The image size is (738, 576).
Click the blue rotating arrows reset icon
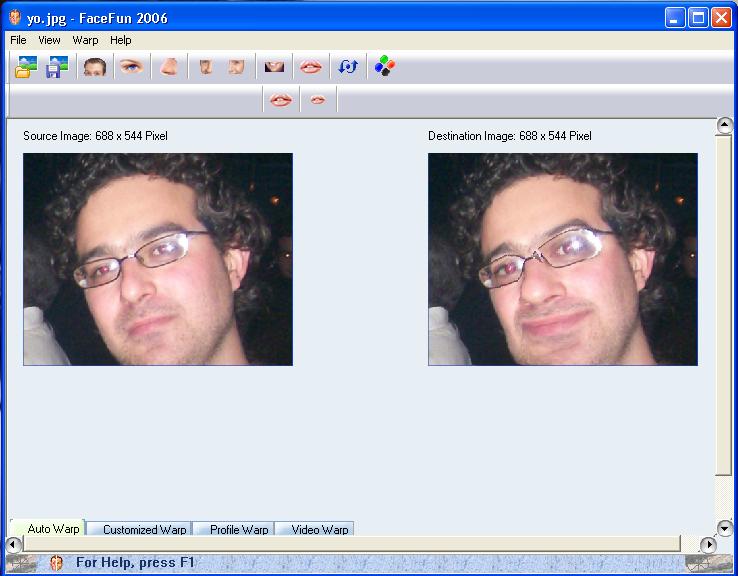(348, 67)
